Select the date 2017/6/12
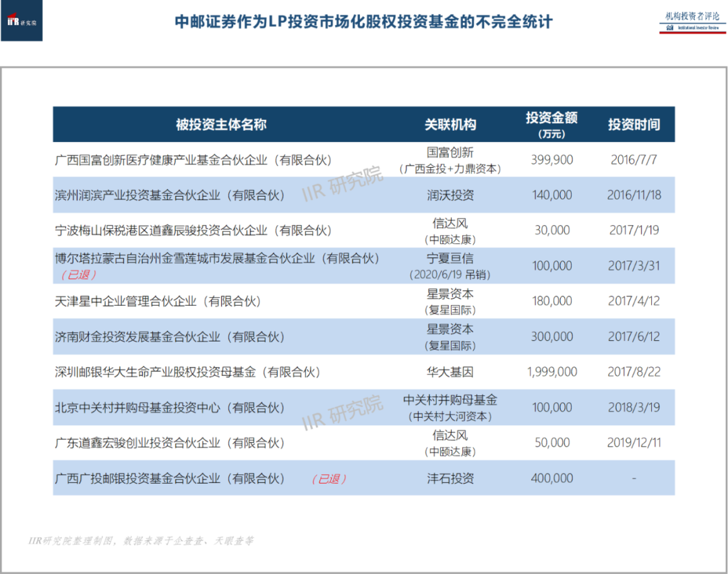This screenshot has width=728, height=574. tap(634, 336)
